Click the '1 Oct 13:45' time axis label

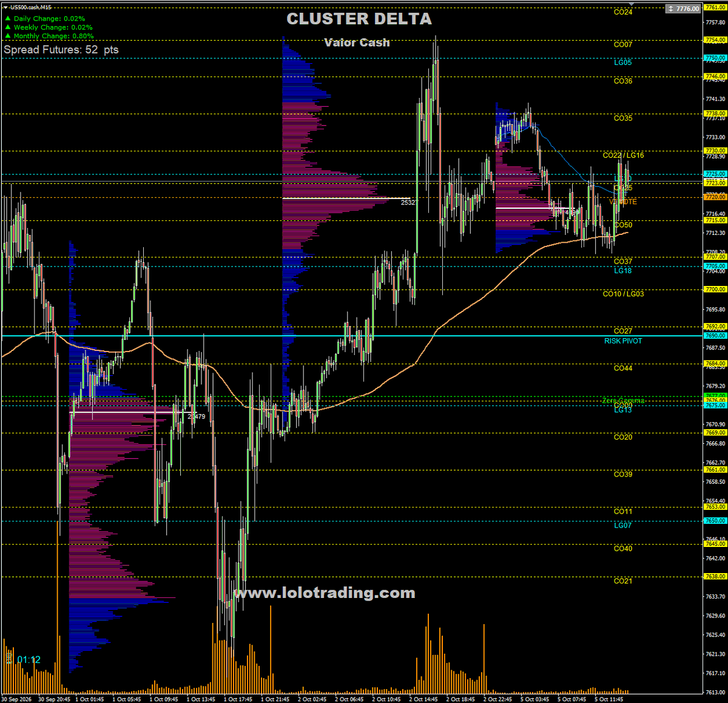pyautogui.click(x=201, y=699)
